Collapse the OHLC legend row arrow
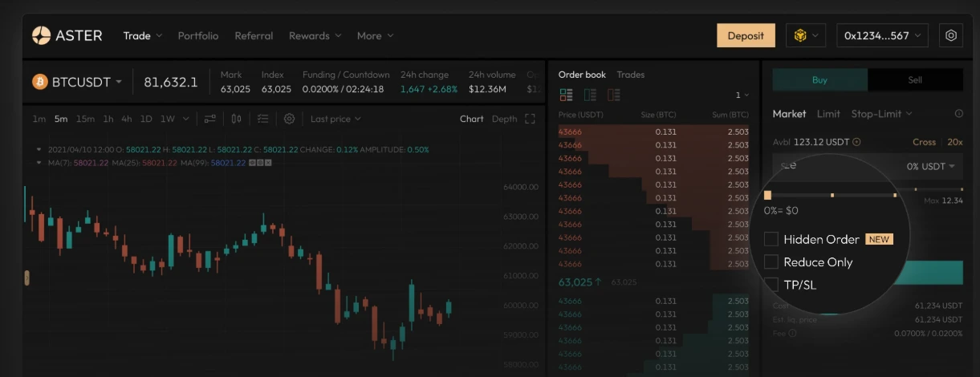Screen dimensions: 980x377 tap(40, 150)
